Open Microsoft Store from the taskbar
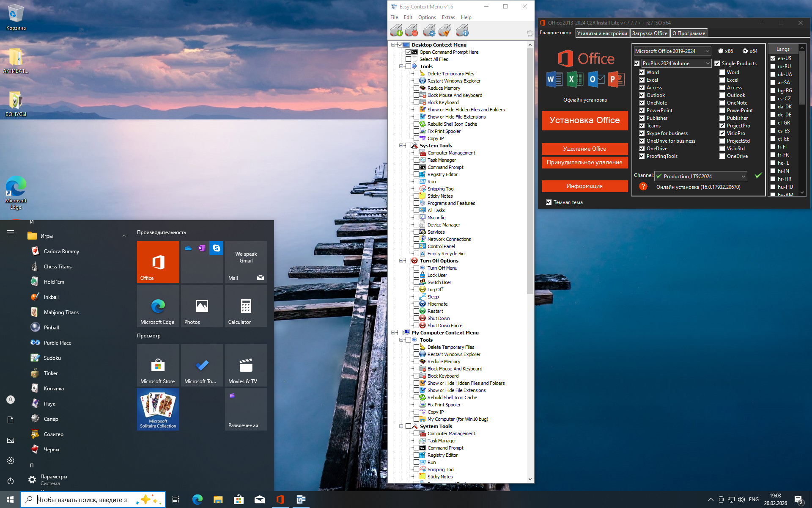Screen dimensions: 812x508 tap(239, 500)
